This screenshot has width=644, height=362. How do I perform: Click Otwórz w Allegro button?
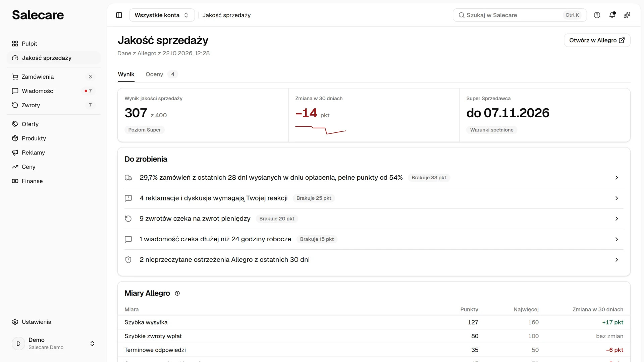tap(597, 40)
